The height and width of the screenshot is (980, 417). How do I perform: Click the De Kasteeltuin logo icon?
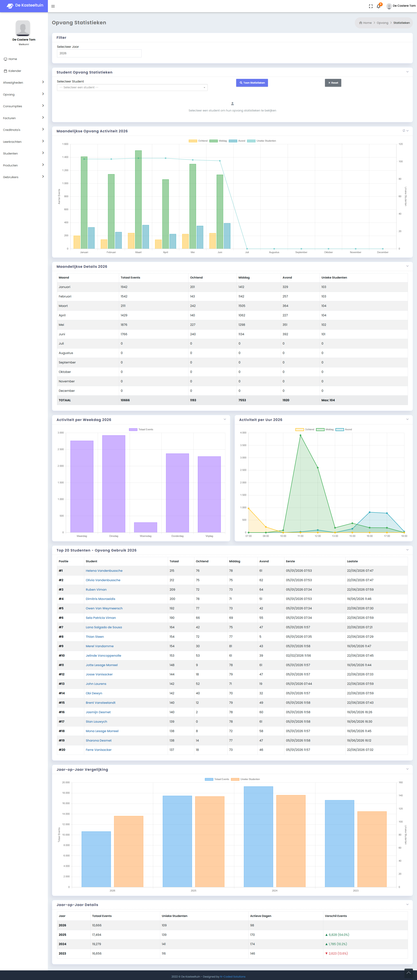(x=10, y=6)
